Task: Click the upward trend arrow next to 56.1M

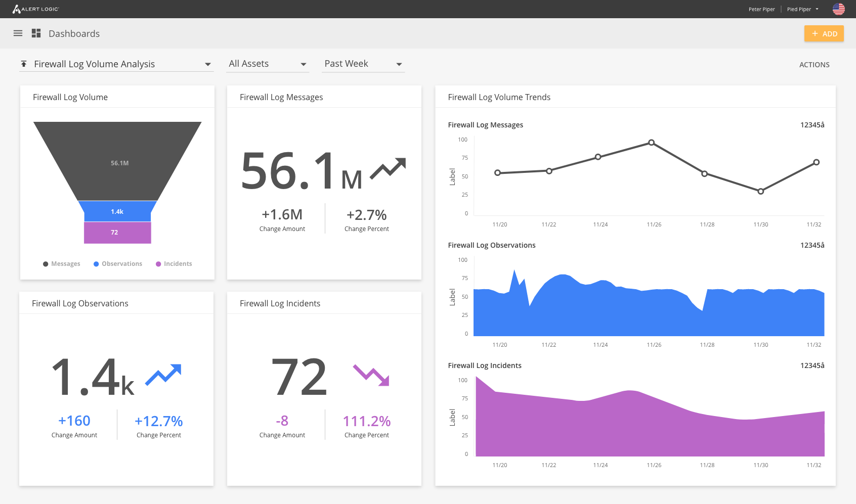Action: (388, 169)
